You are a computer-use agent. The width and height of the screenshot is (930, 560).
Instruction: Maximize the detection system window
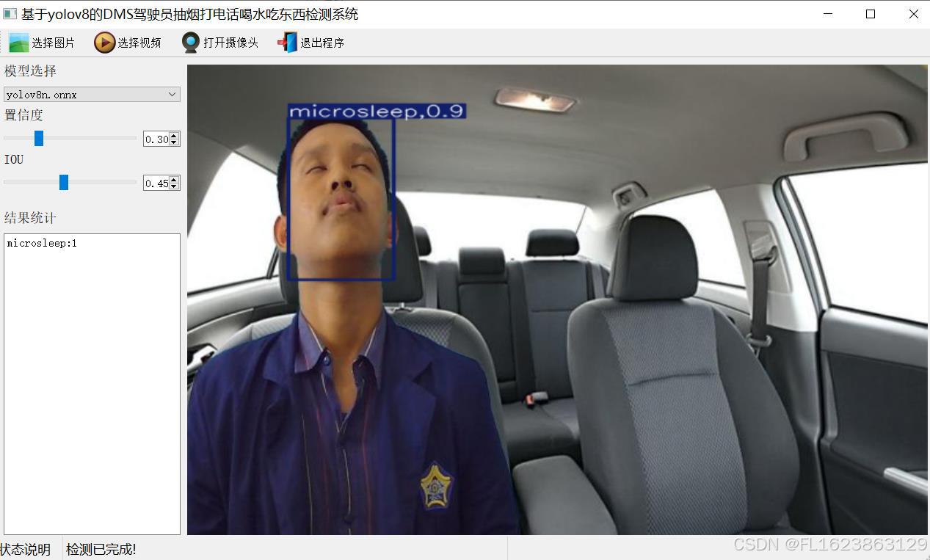(x=871, y=14)
